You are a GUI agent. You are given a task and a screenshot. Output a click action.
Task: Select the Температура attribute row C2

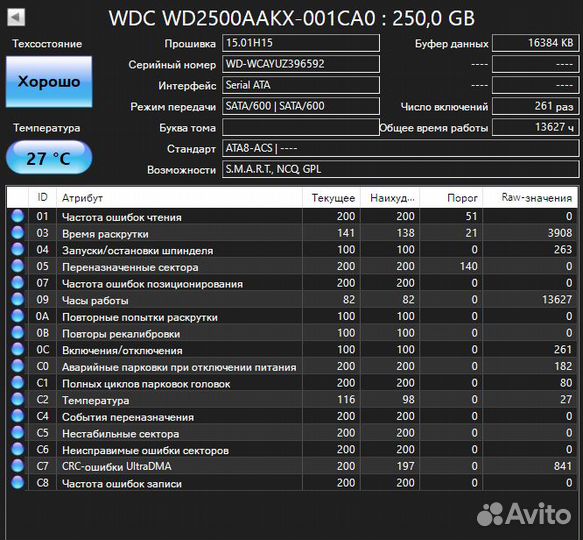click(292, 399)
